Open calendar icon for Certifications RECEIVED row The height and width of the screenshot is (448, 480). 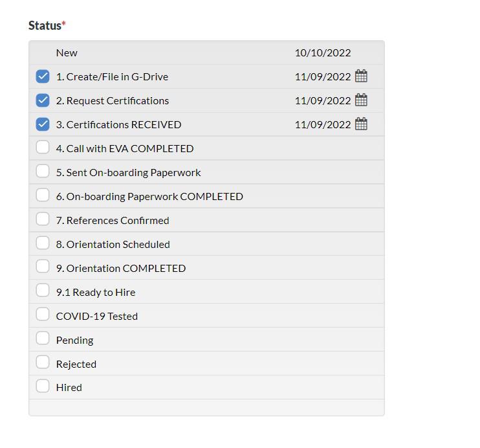tap(362, 124)
